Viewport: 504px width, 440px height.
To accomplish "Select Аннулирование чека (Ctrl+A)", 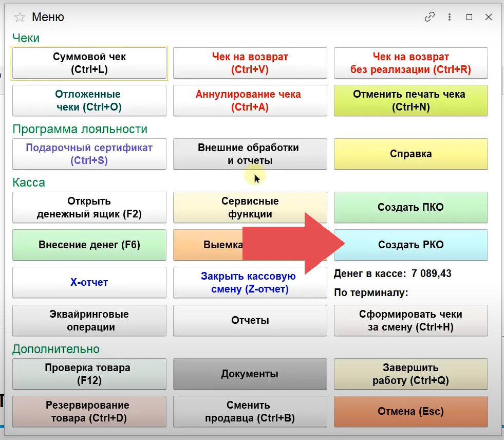I will tap(250, 101).
